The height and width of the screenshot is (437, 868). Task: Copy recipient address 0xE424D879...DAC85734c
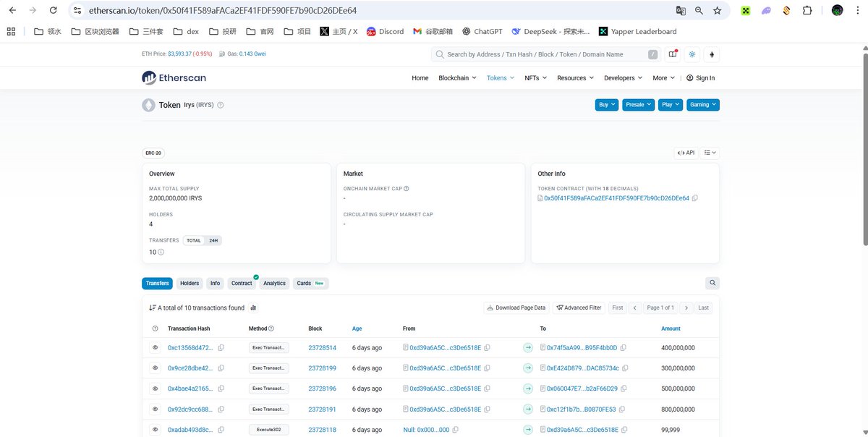tap(624, 368)
